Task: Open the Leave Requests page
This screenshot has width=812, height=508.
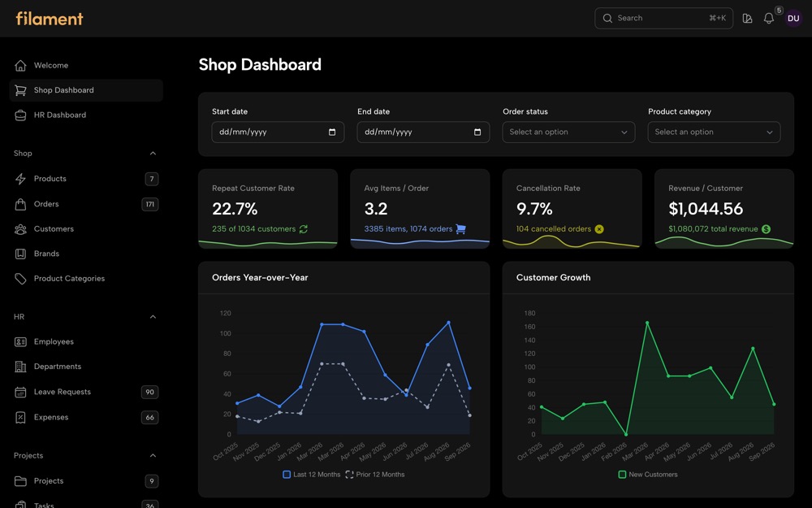Action: pyautogui.click(x=86, y=392)
